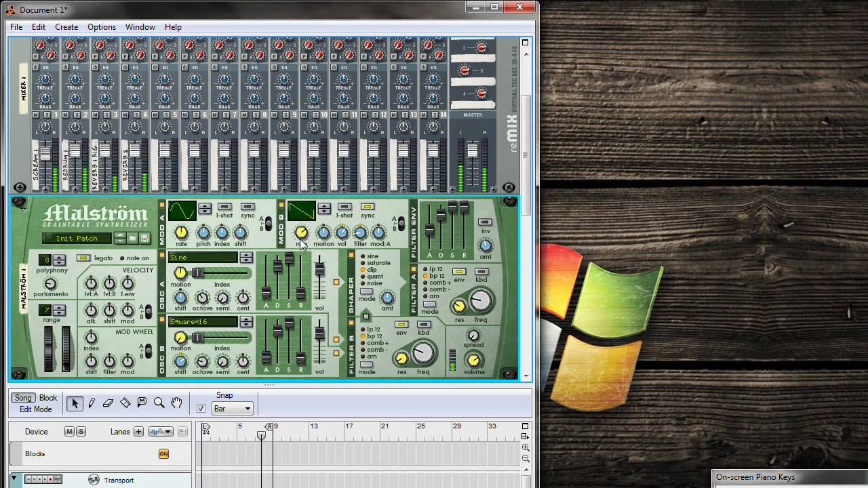Open the Edit menu
Image resolution: width=868 pixels, height=488 pixels.
coord(39,27)
